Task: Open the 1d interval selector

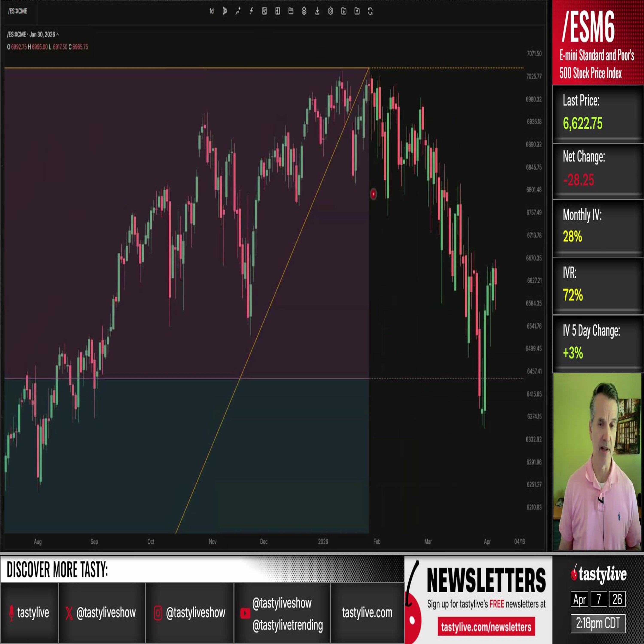Action: tap(211, 11)
